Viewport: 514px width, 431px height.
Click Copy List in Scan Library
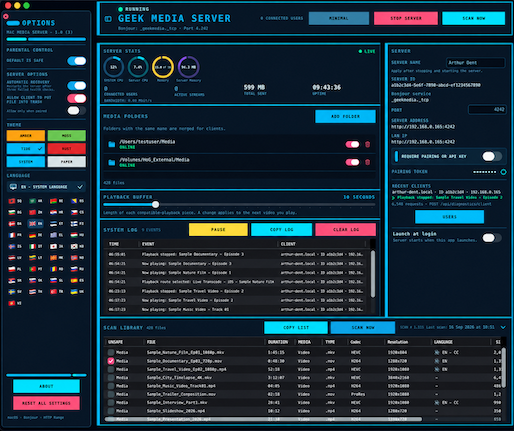(296, 328)
